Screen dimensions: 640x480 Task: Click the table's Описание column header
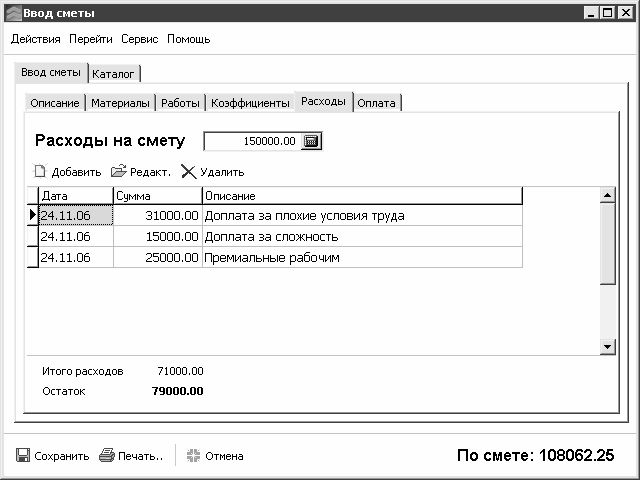click(x=362, y=196)
